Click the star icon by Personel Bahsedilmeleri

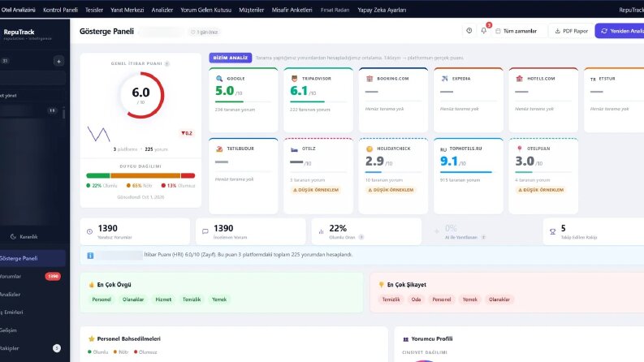point(91,338)
